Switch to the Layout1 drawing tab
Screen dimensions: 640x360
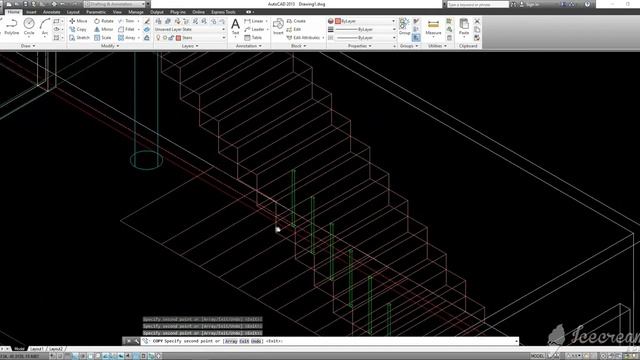37,349
